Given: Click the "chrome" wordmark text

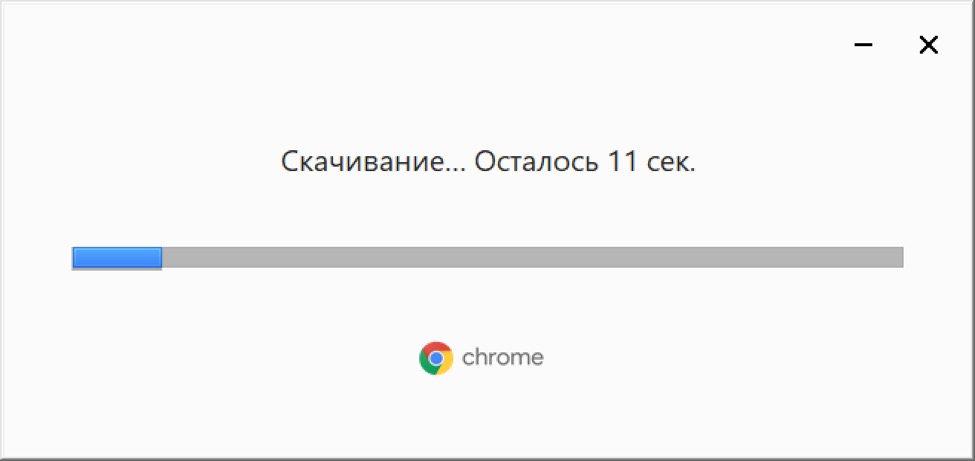Looking at the screenshot, I should (x=503, y=358).
